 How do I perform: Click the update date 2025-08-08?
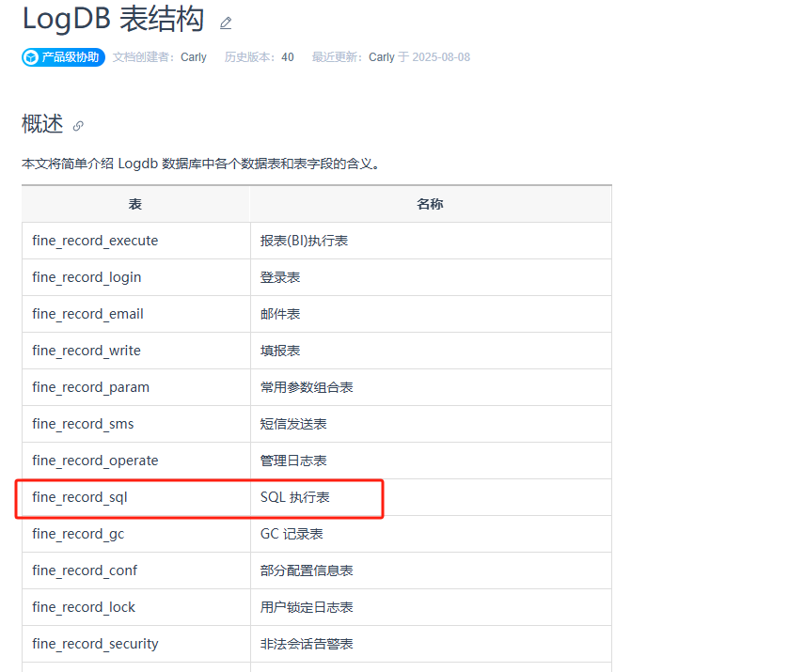(x=441, y=57)
